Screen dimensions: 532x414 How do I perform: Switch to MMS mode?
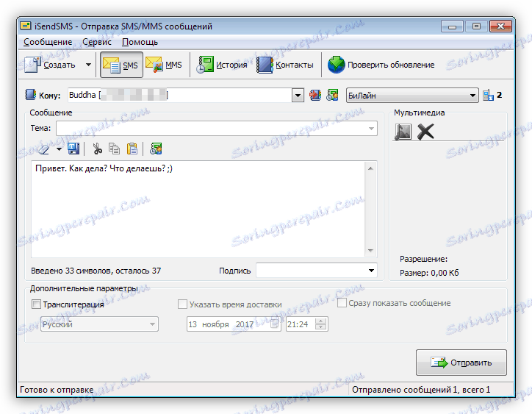point(164,65)
